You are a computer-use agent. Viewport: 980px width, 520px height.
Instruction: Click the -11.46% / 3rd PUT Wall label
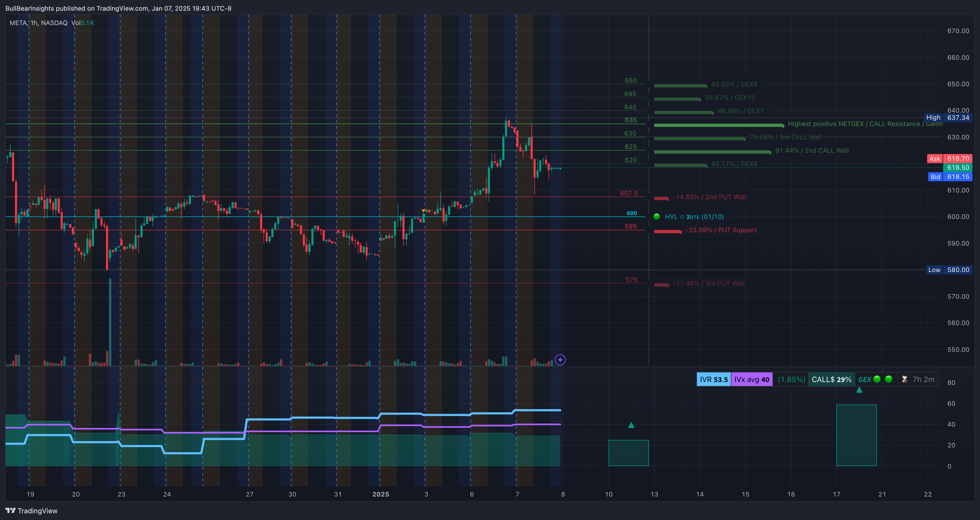(x=708, y=283)
